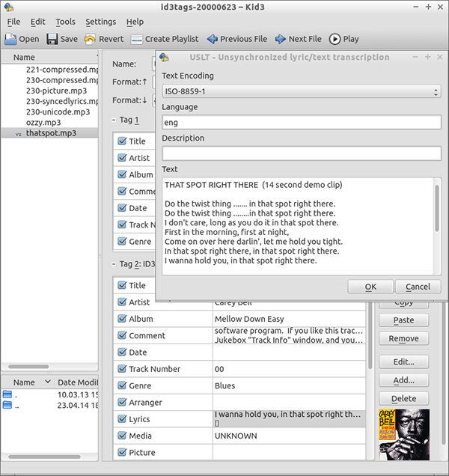Open the Edit menu
Viewport: 449px width, 476px height.
tap(37, 22)
